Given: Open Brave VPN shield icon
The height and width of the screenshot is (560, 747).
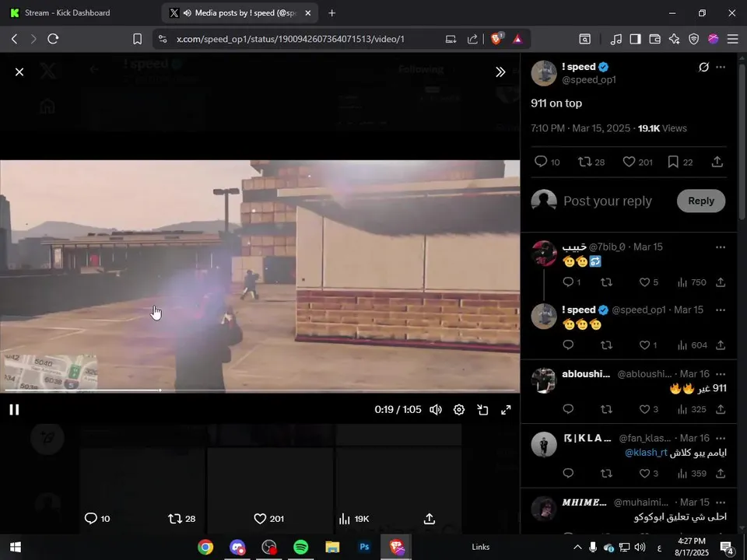Looking at the screenshot, I should click(x=693, y=39).
